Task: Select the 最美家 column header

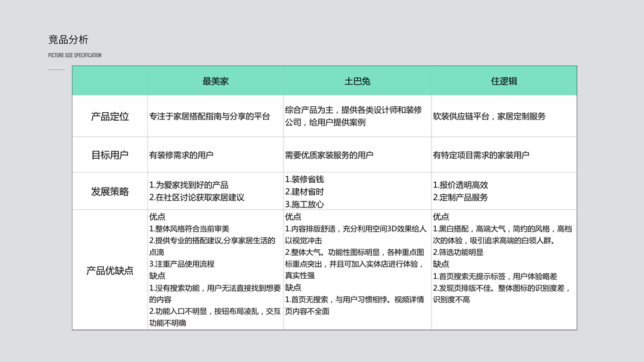Action: click(x=215, y=81)
